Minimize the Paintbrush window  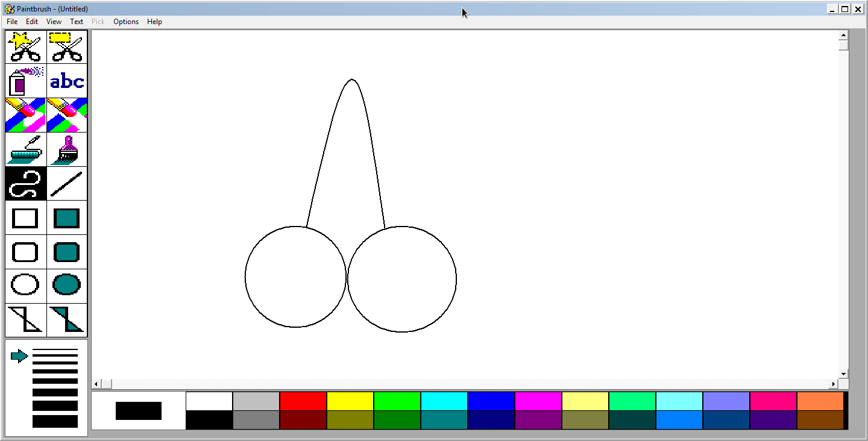832,9
